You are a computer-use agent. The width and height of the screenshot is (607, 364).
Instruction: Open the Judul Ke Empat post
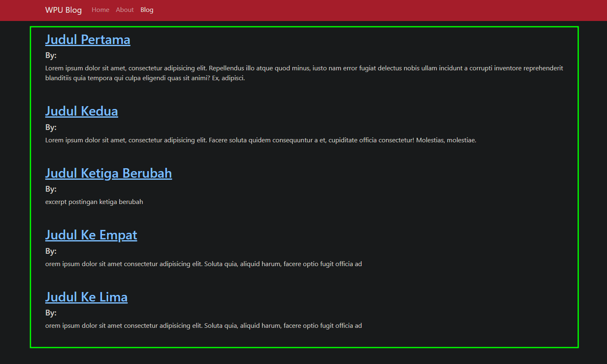[91, 235]
